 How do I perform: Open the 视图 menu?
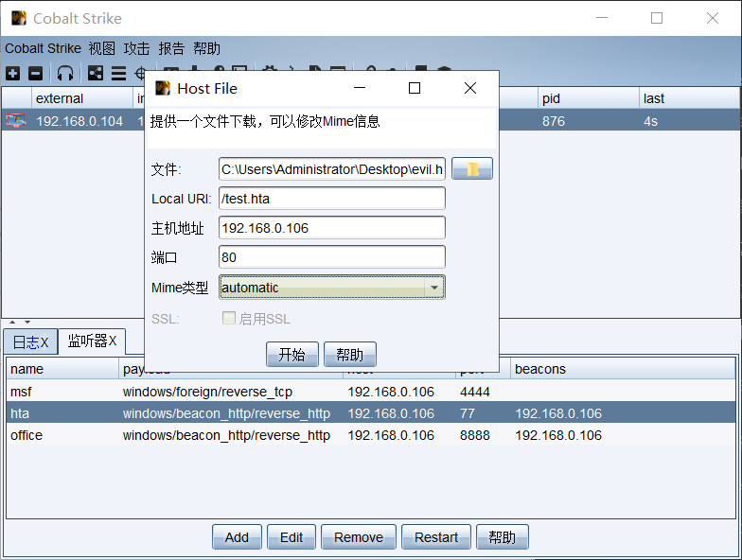102,48
